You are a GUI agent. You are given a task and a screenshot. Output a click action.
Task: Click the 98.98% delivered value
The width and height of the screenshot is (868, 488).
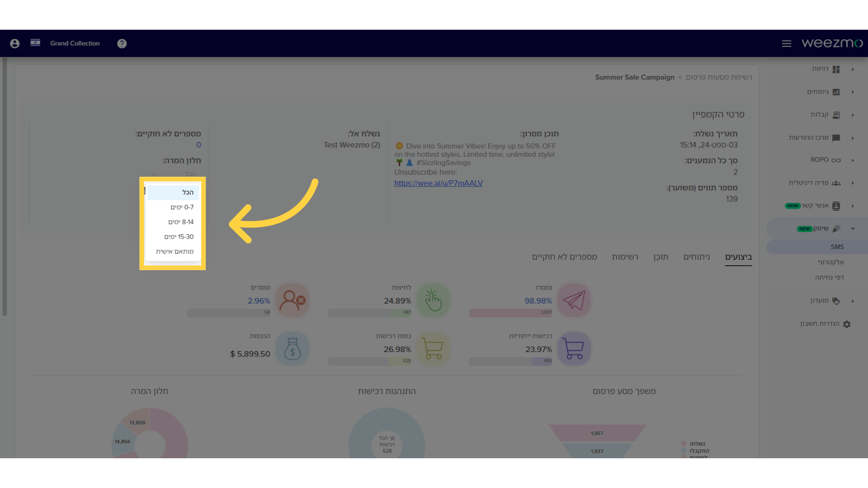tap(538, 301)
